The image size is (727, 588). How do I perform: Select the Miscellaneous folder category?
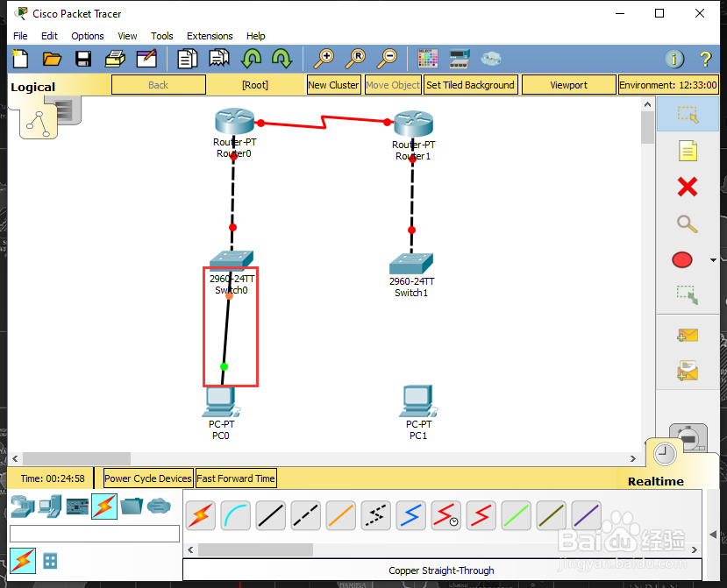coord(132,507)
